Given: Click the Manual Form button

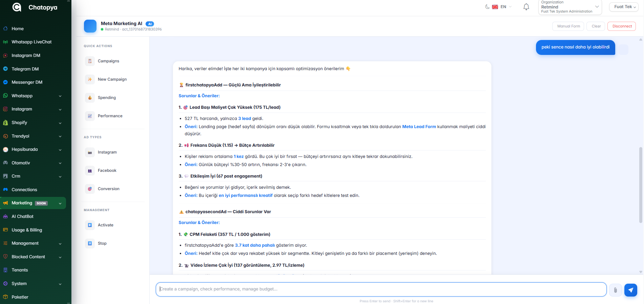Looking at the screenshot, I should pyautogui.click(x=568, y=26).
